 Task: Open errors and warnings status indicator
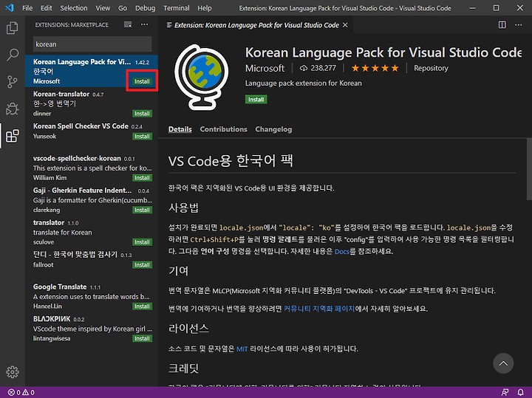21,392
